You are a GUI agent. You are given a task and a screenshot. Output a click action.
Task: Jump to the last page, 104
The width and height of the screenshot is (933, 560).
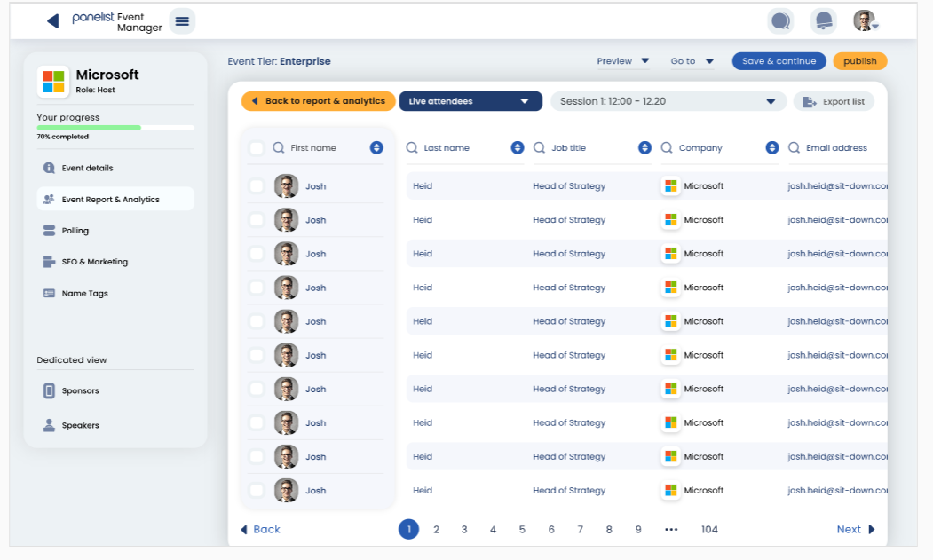pyautogui.click(x=709, y=530)
